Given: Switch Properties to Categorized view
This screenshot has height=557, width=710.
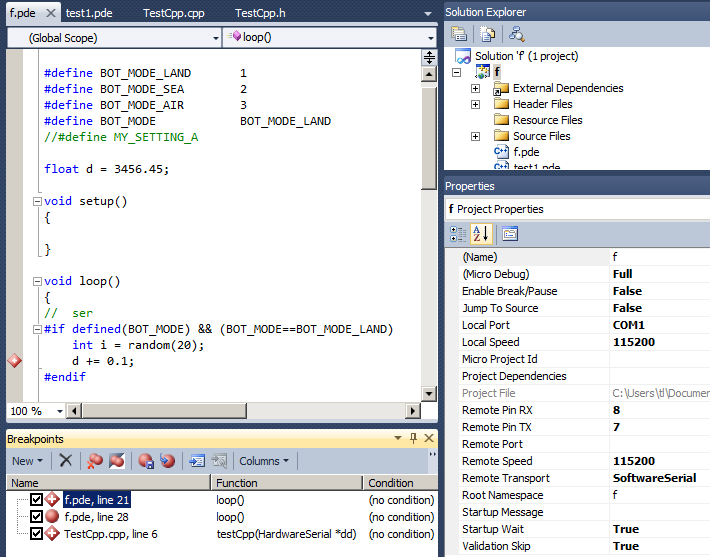Looking at the screenshot, I should point(458,234).
